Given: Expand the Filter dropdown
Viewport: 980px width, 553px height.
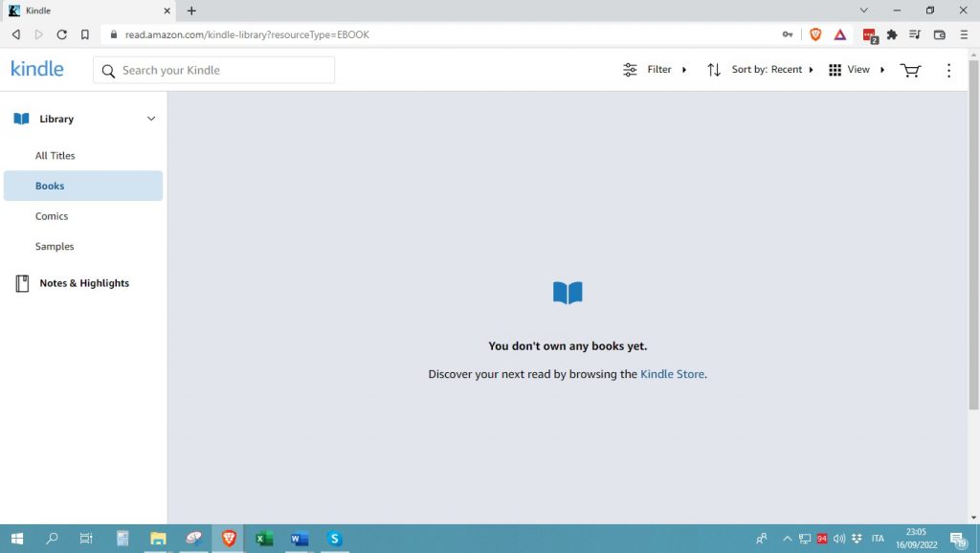Looking at the screenshot, I should (x=656, y=70).
